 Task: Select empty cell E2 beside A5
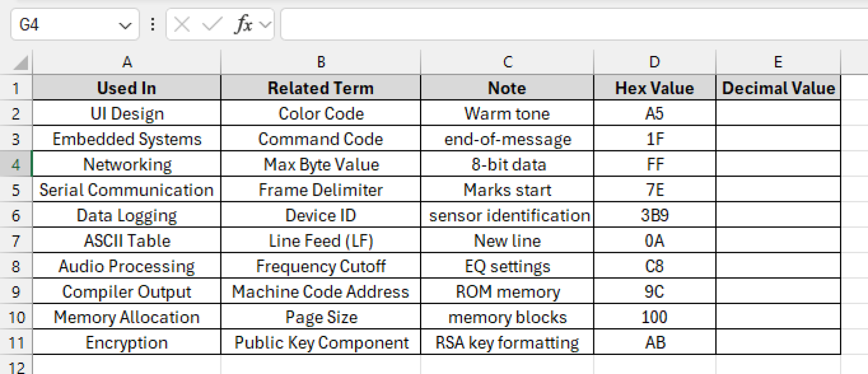[778, 114]
